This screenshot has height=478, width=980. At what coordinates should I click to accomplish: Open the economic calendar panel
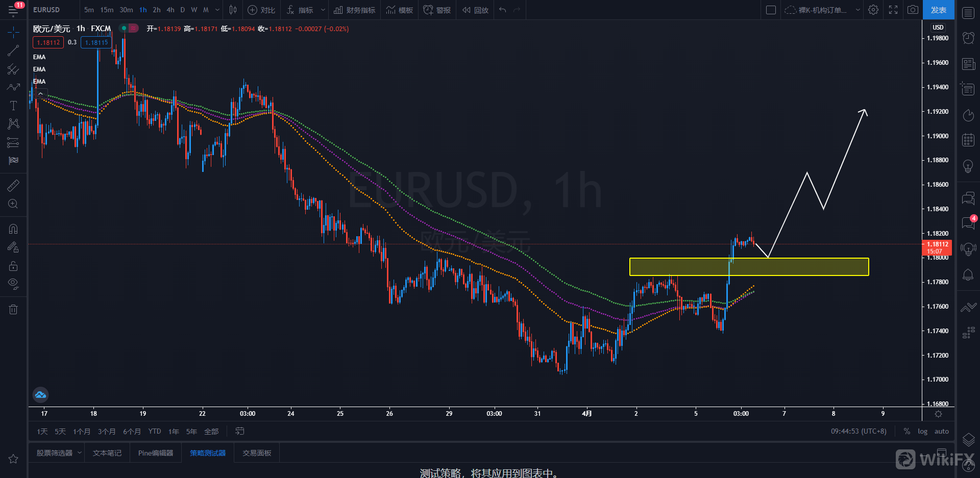[x=968, y=140]
